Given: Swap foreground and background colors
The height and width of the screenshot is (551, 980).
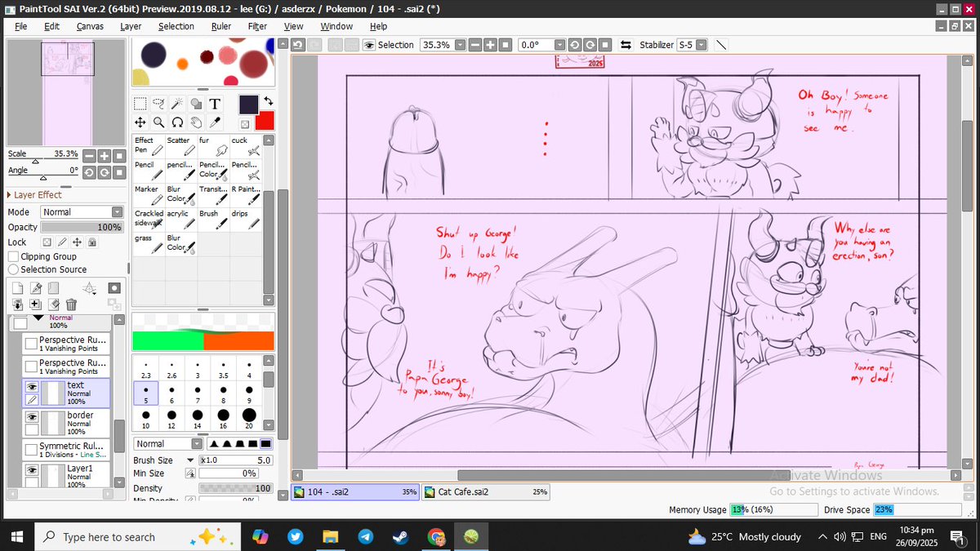Looking at the screenshot, I should coord(268,101).
